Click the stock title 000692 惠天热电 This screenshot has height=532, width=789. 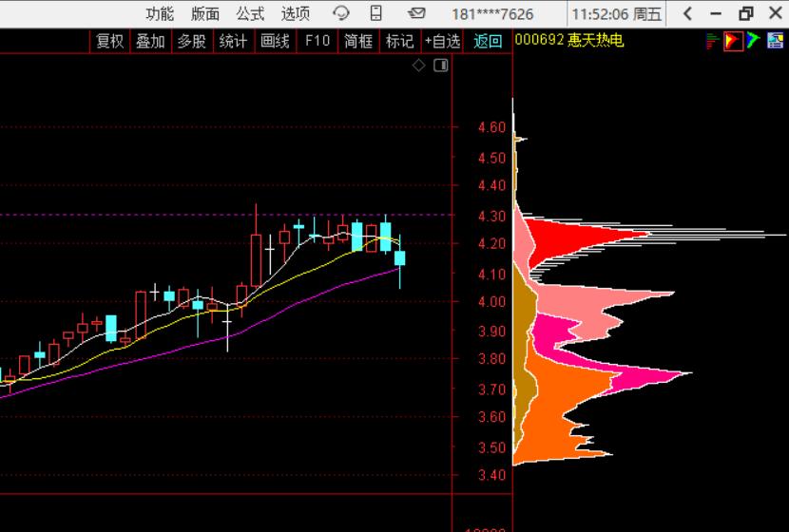tap(569, 40)
